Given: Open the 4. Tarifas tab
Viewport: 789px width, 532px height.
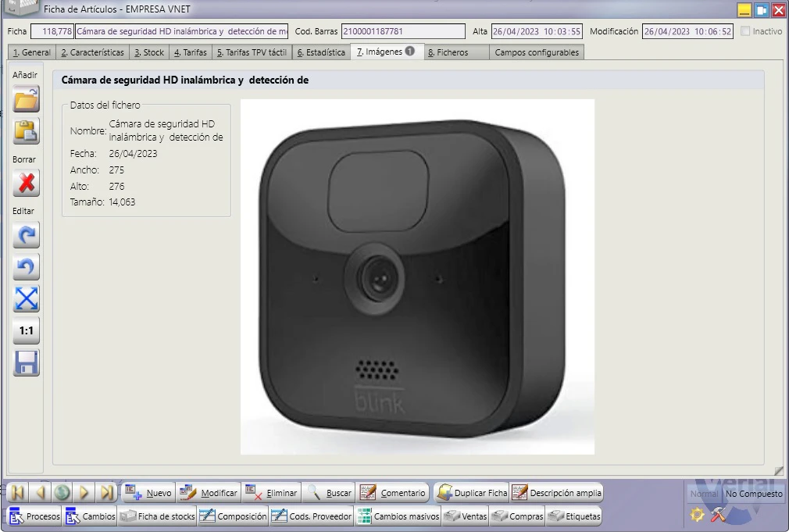Looking at the screenshot, I should click(x=190, y=52).
